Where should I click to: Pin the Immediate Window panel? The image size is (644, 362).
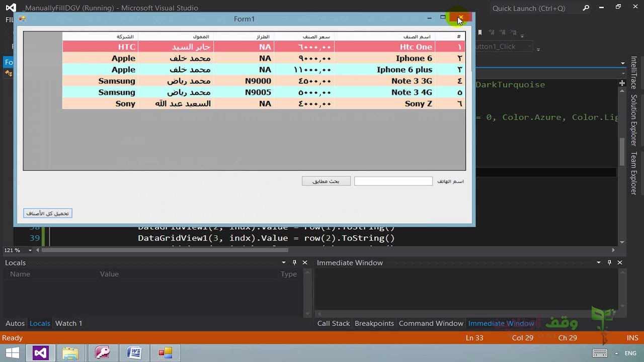click(609, 262)
